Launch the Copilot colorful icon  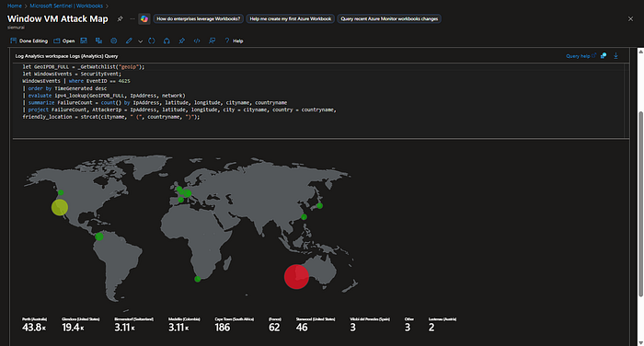coord(144,19)
